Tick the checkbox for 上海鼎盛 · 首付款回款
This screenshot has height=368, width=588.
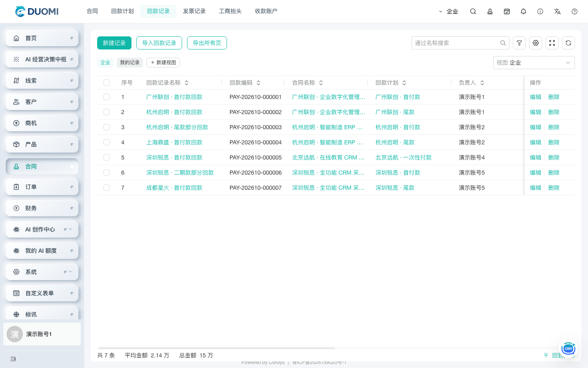107,142
